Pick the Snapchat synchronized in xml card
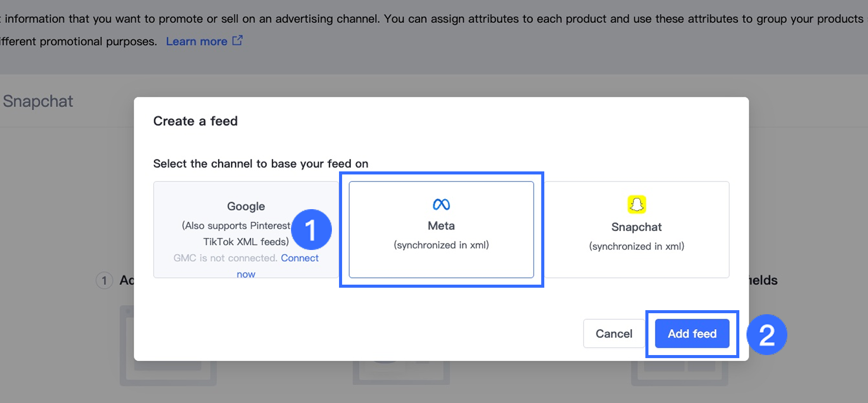The height and width of the screenshot is (403, 868). tap(636, 230)
